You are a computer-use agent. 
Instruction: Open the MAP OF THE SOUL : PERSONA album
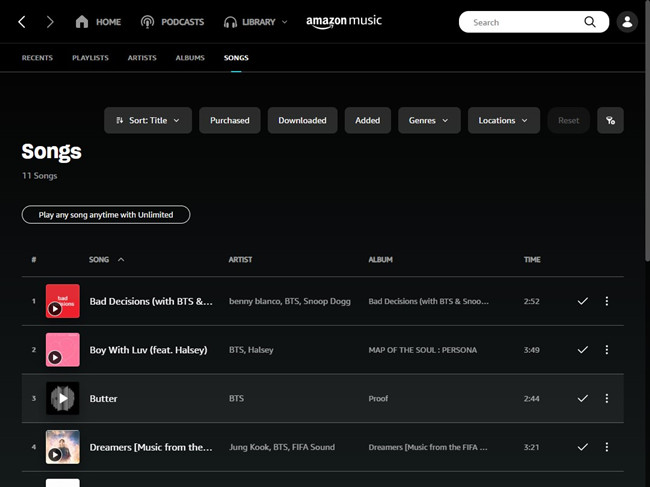point(422,350)
